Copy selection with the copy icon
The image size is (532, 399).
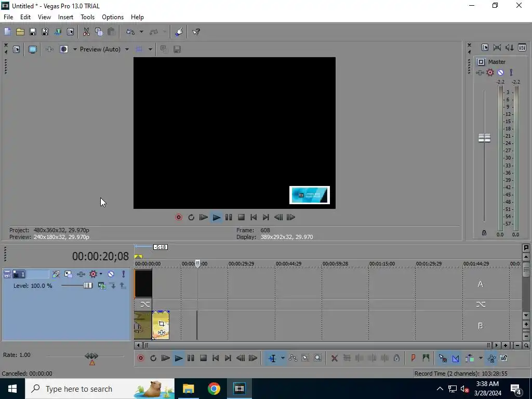[99, 32]
